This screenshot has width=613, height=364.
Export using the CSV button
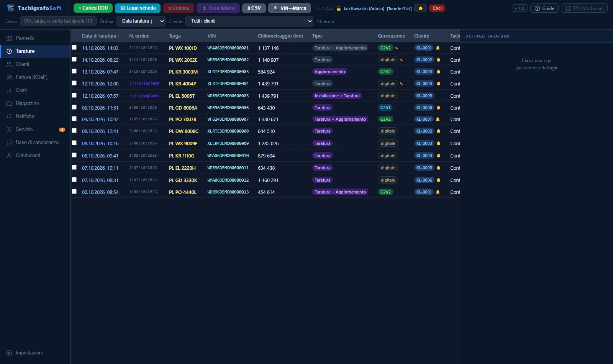(254, 8)
